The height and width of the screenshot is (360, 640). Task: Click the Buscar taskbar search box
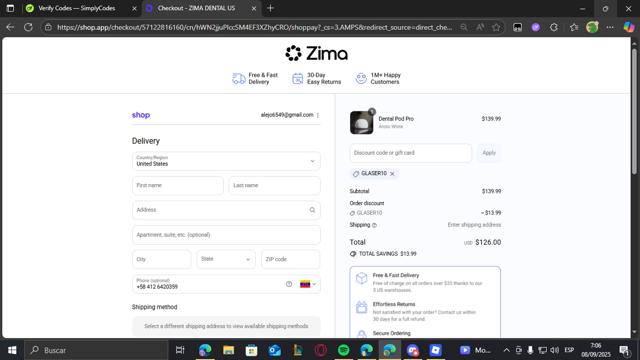(x=96, y=350)
